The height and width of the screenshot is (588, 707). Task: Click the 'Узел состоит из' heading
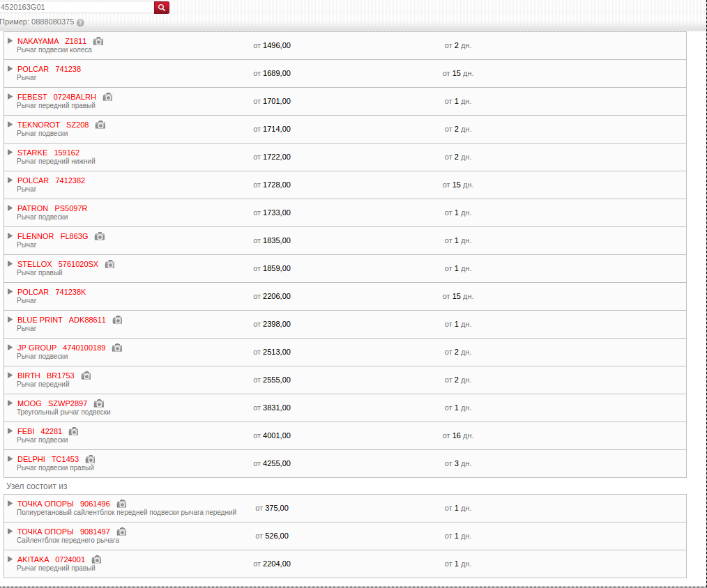[36, 486]
